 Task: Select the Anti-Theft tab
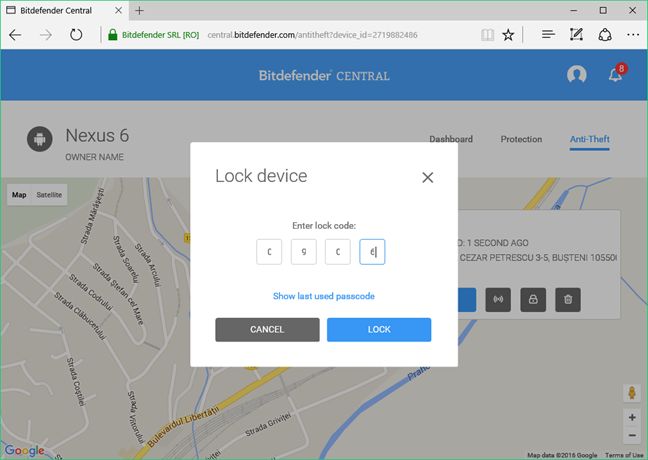coord(590,139)
